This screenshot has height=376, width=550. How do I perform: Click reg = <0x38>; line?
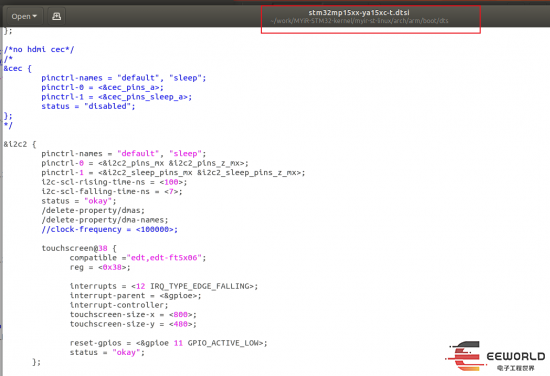(x=100, y=267)
